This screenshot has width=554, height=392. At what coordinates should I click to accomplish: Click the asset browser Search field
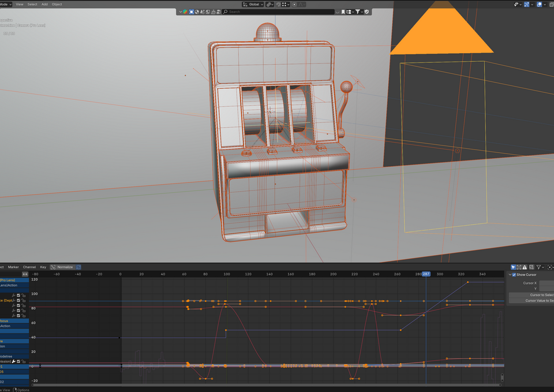pyautogui.click(x=278, y=12)
